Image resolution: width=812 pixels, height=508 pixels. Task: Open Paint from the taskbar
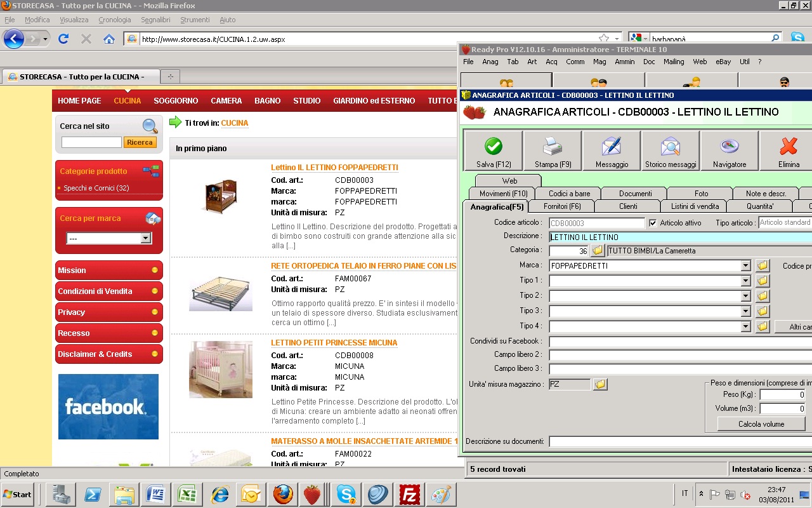(x=442, y=494)
